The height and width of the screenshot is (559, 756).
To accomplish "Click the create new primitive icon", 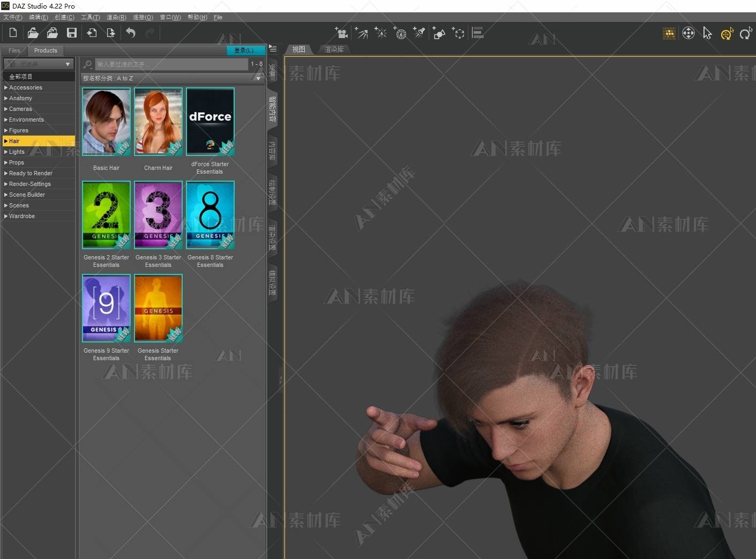I will [x=439, y=33].
